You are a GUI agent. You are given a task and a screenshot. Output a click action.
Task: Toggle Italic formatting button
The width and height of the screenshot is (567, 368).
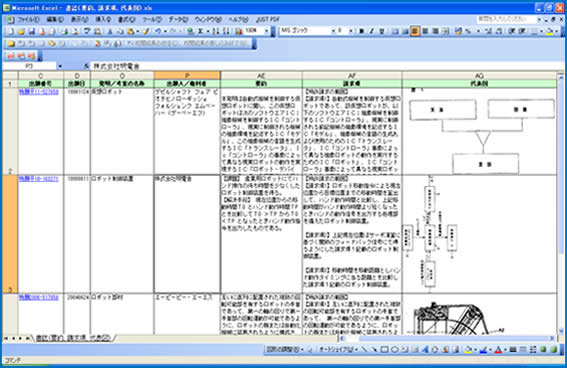click(371, 31)
